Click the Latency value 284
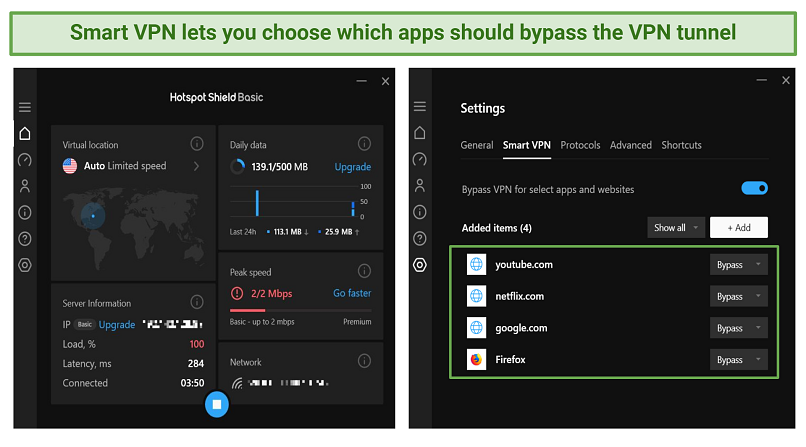 196,364
